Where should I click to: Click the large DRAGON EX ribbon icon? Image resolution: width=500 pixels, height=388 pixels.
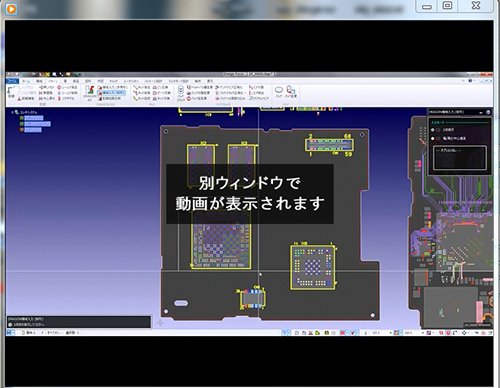click(x=89, y=92)
